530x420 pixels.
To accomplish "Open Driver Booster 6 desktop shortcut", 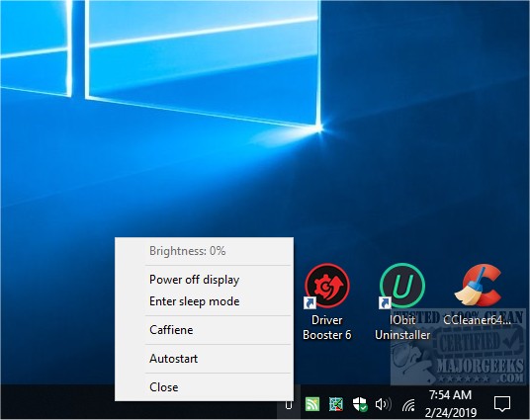I will (x=327, y=301).
